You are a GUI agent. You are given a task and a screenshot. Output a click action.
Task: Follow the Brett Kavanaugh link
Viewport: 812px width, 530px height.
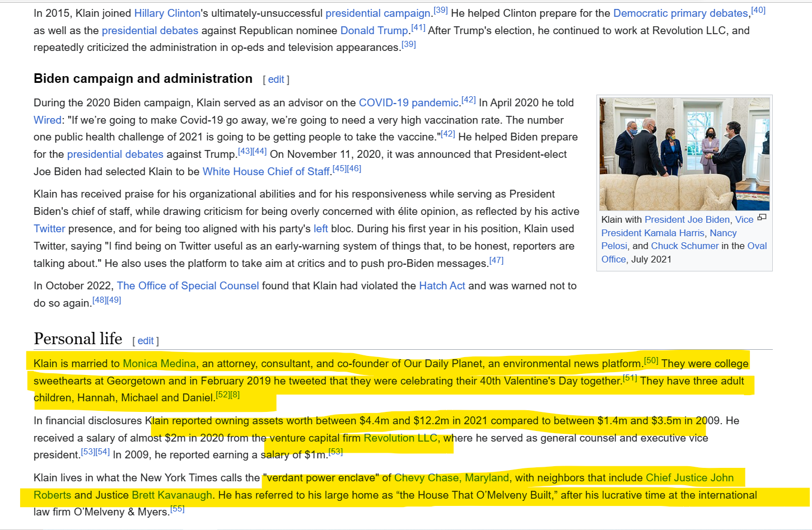(172, 495)
